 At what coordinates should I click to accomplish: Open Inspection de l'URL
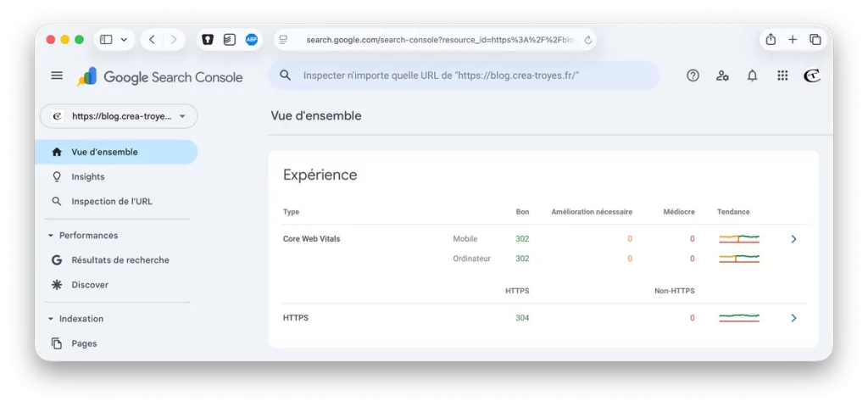point(111,202)
